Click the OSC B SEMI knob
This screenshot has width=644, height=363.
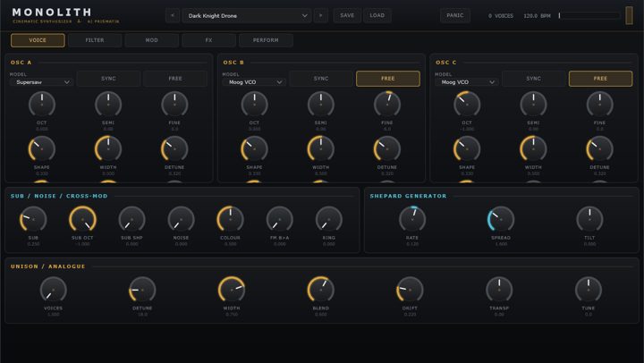(x=321, y=105)
